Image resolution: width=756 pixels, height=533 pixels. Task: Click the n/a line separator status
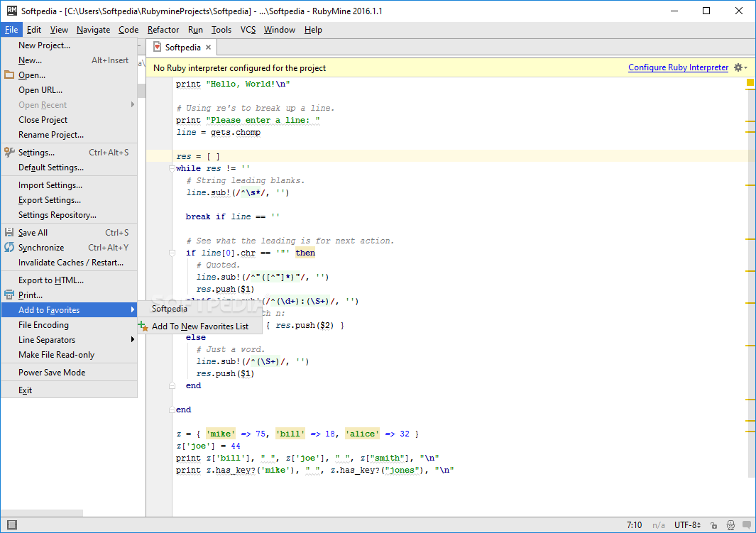pos(659,525)
